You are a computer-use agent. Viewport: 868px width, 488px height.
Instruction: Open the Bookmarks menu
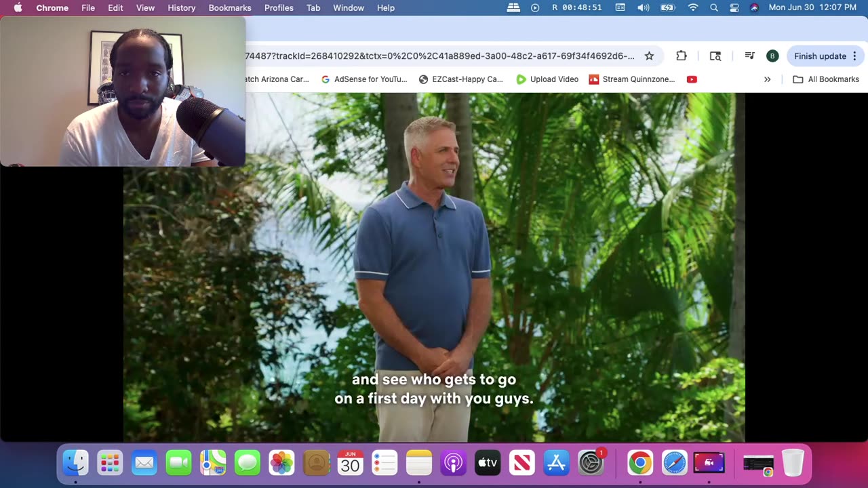point(230,7)
